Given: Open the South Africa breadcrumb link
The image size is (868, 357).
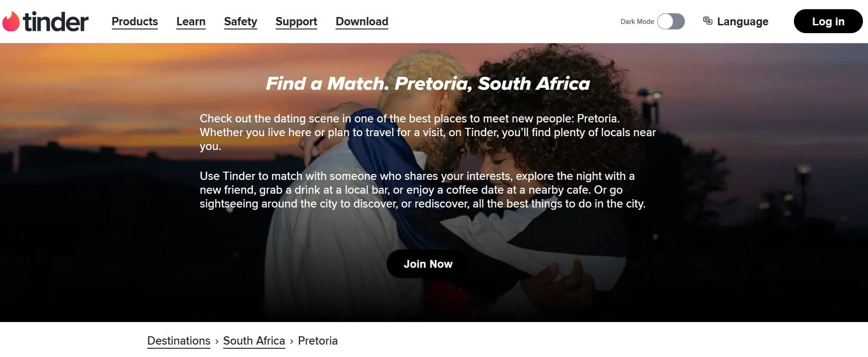Looking at the screenshot, I should pyautogui.click(x=254, y=340).
